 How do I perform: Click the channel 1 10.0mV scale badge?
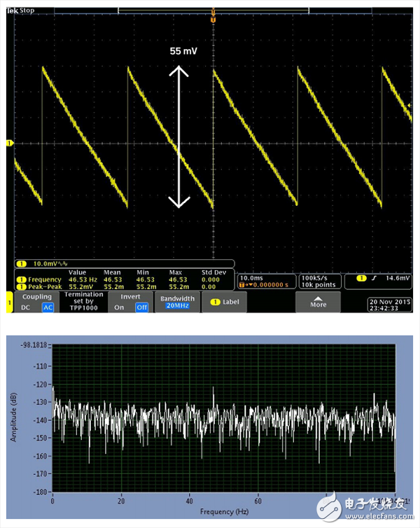21,264
